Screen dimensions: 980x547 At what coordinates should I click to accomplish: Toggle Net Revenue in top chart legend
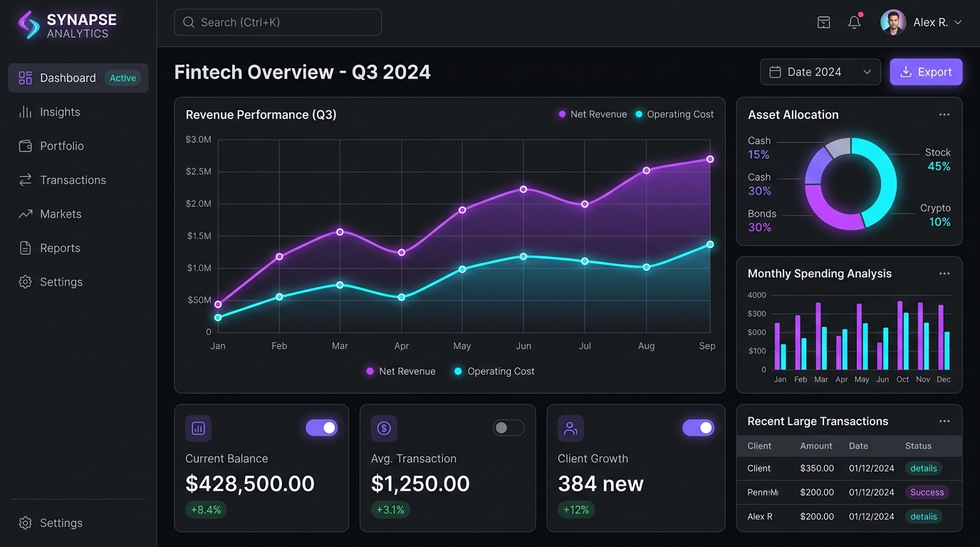coord(593,114)
